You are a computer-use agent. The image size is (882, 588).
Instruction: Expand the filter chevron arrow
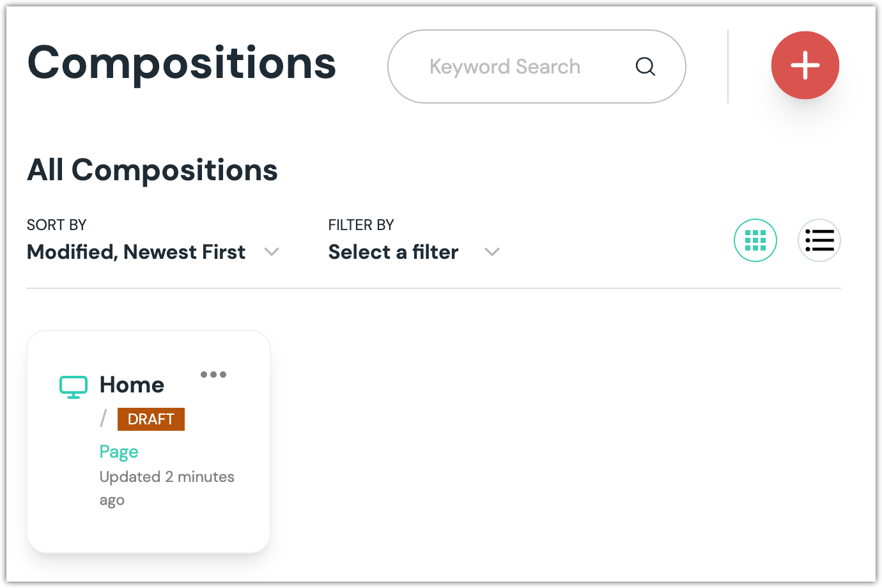pyautogui.click(x=492, y=252)
